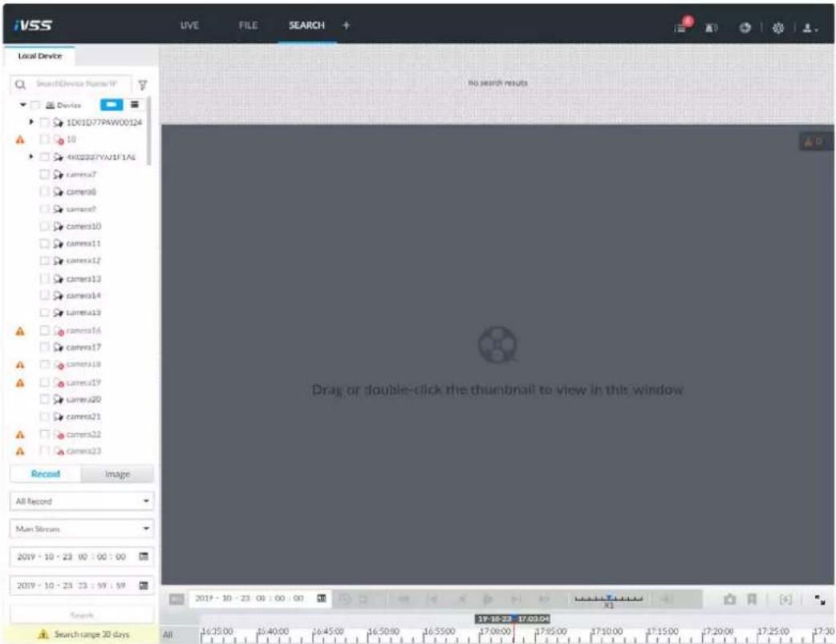Check the 1D01D77PAW00124 checkbox
This screenshot has width=836, height=644.
45,123
